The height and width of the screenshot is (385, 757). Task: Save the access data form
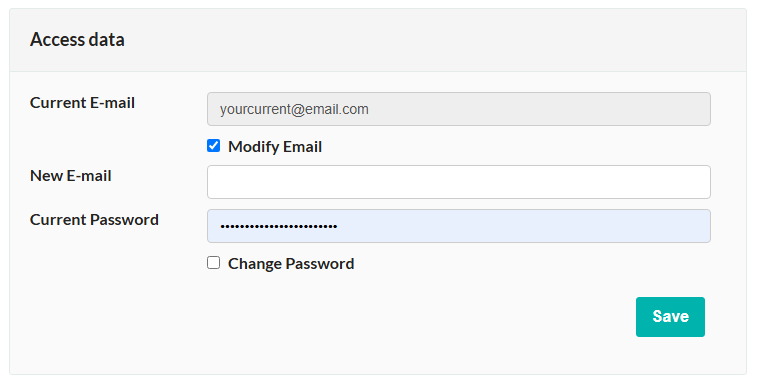[670, 317]
